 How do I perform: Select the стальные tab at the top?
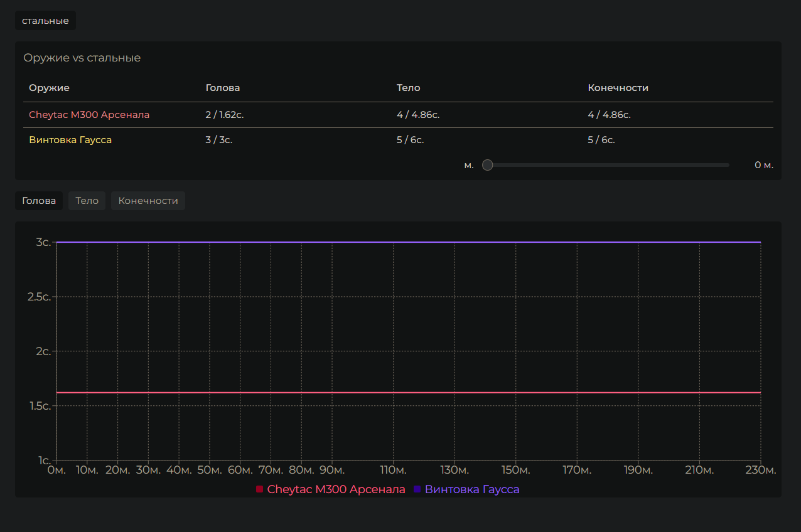pyautogui.click(x=45, y=21)
